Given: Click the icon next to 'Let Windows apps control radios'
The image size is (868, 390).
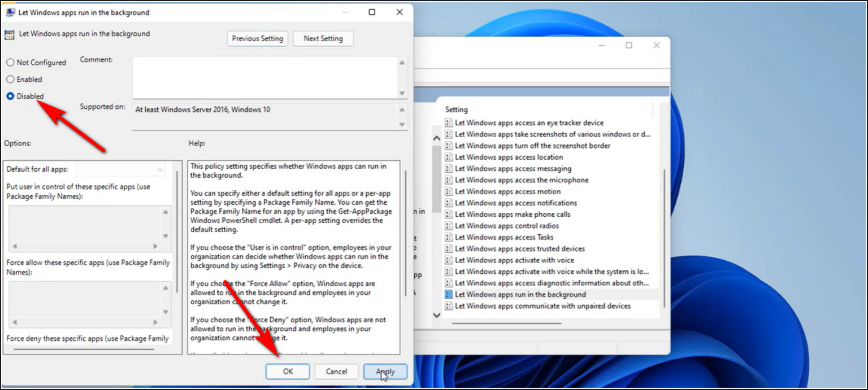Looking at the screenshot, I should (x=449, y=225).
